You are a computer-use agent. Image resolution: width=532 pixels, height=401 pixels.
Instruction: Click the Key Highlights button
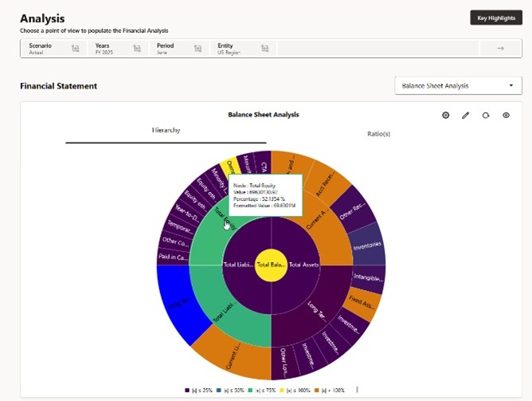496,18
